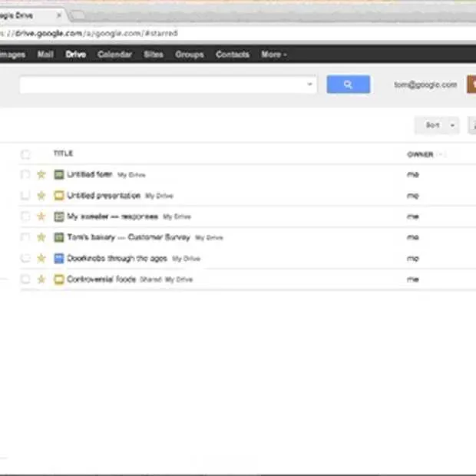Viewport: 476px width, 476px height.
Task: Expand the More menu in black bar
Action: [274, 55]
